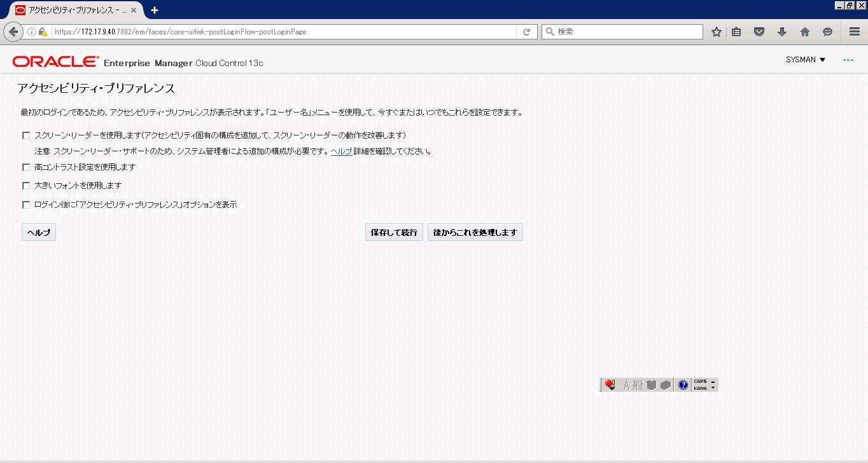Screen dimensions: 868x463
Task: Click the KANA indicator on IME bar
Action: click(700, 388)
